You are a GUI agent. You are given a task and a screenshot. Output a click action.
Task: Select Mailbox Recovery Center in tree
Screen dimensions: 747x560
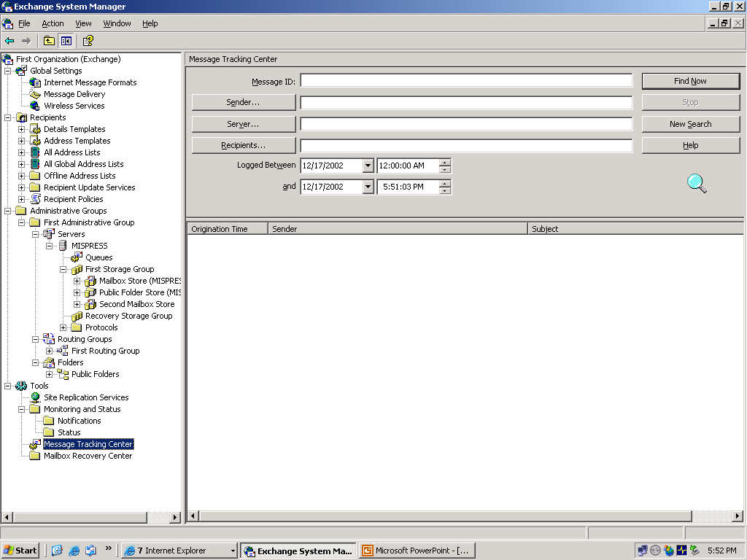[88, 456]
